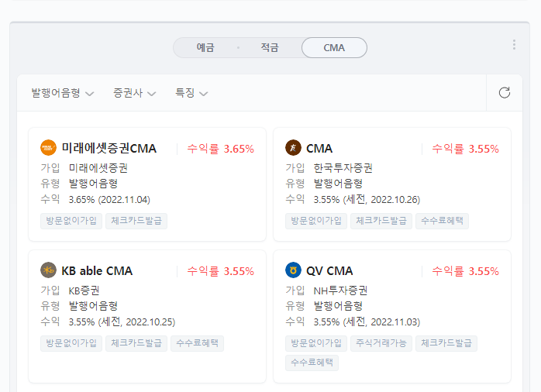Click 수익률 3.55% on QV CMA card
The height and width of the screenshot is (392, 541).
coord(466,271)
